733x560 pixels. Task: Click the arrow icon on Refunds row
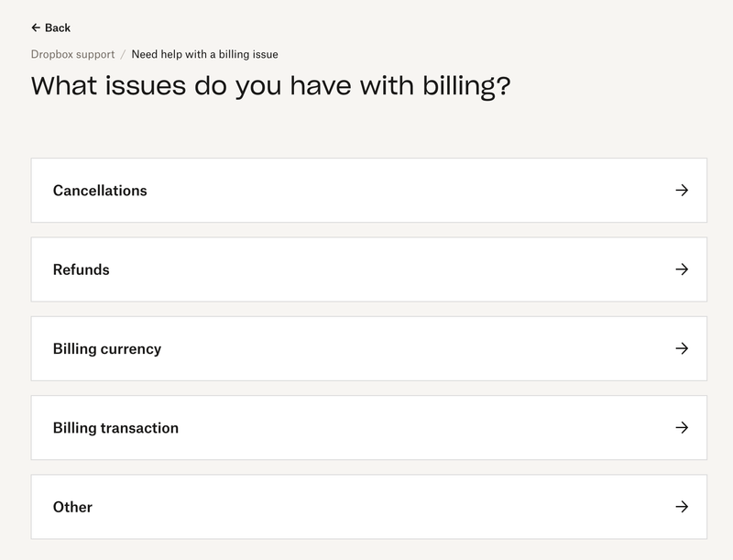point(681,269)
